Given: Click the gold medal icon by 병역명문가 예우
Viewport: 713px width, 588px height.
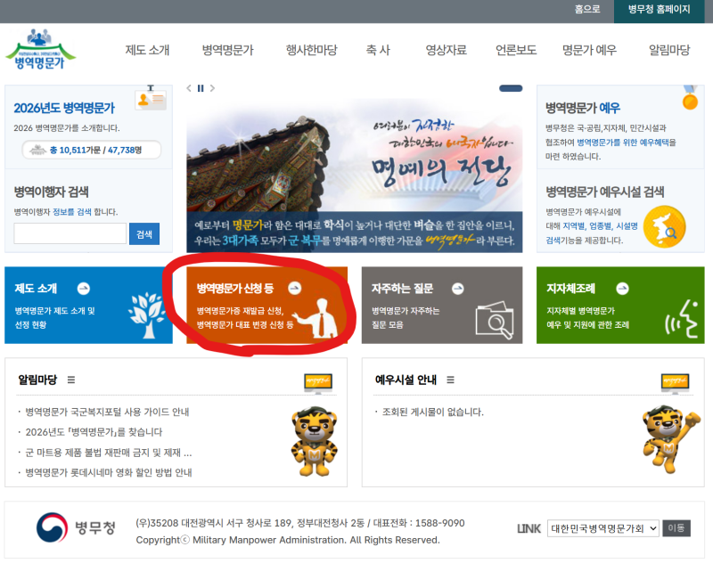Looking at the screenshot, I should (690, 97).
